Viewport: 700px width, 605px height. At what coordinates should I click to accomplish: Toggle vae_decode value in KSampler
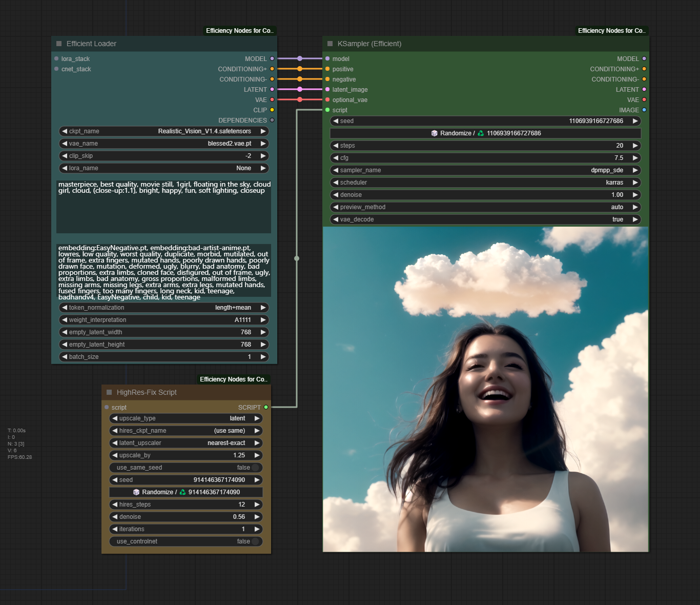[485, 219]
